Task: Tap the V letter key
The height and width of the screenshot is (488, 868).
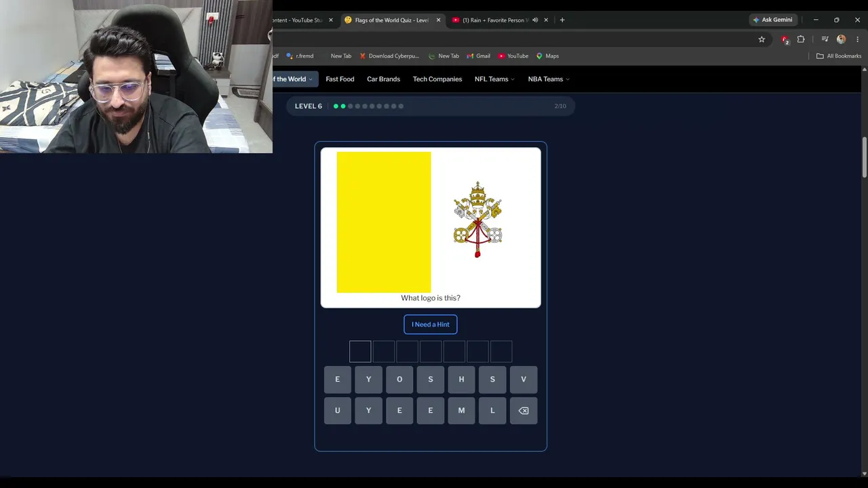Action: point(524,380)
